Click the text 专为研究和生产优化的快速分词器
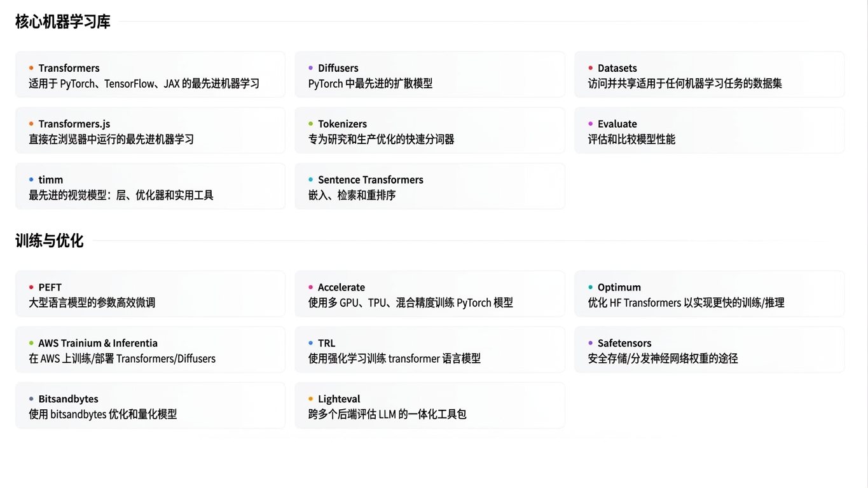Viewport: 868px width, 488px height. [381, 139]
